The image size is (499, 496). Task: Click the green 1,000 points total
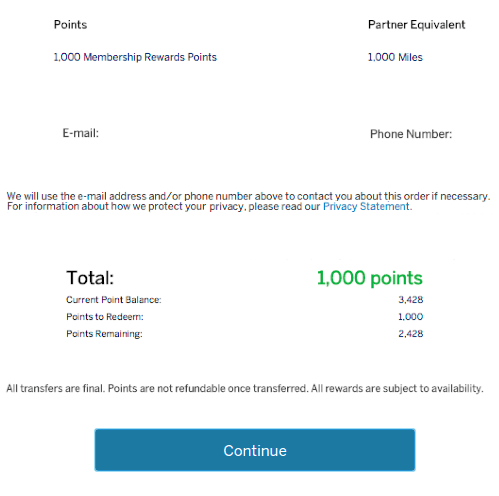[x=370, y=278]
